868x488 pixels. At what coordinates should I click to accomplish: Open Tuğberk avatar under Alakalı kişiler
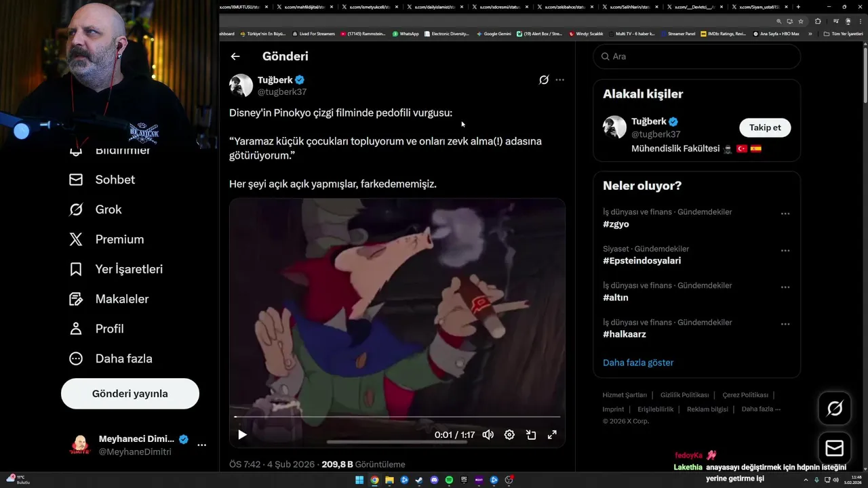[615, 127]
